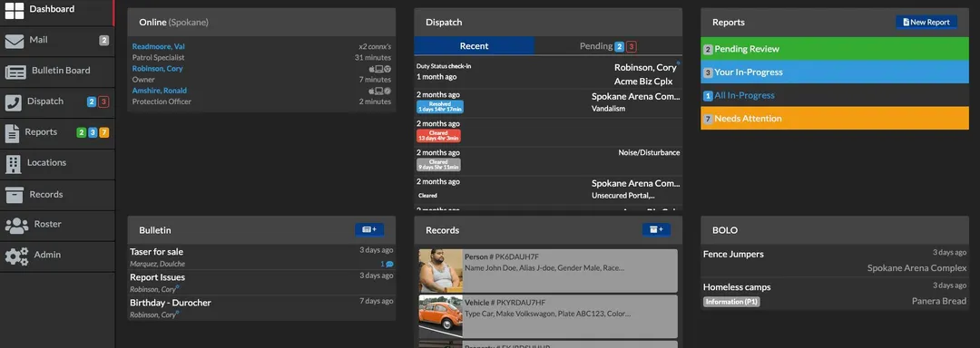Open Amshire, Ronald profile link
980x348 pixels.
coord(159,91)
